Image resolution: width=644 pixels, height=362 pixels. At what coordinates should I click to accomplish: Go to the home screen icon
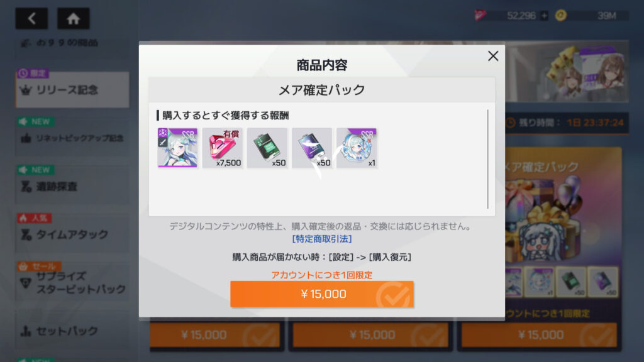point(73,18)
